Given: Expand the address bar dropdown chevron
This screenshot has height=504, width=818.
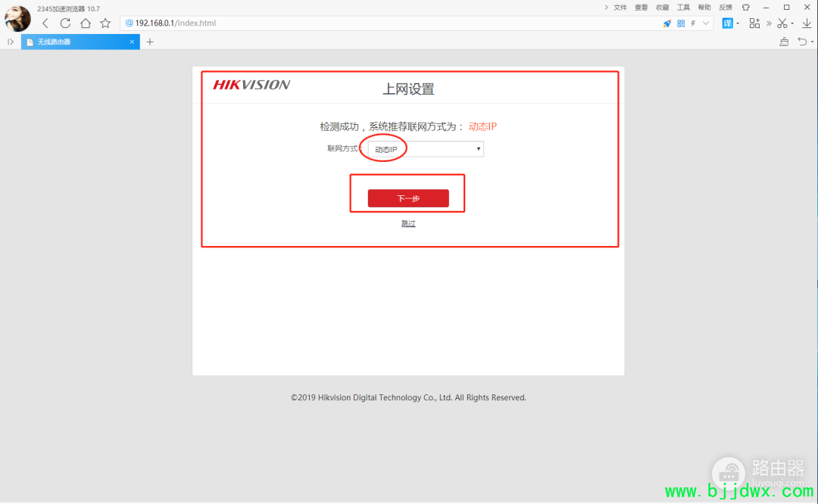Looking at the screenshot, I should [706, 23].
